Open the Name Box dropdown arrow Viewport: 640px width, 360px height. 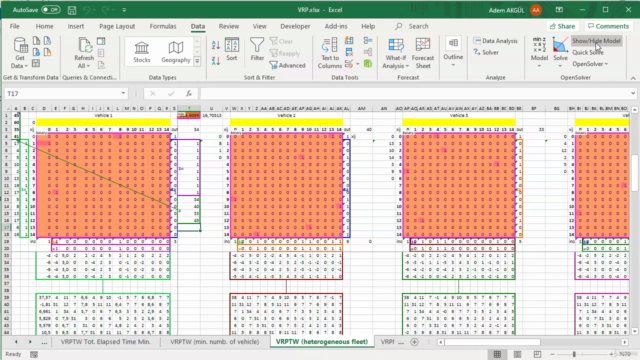pos(123,93)
